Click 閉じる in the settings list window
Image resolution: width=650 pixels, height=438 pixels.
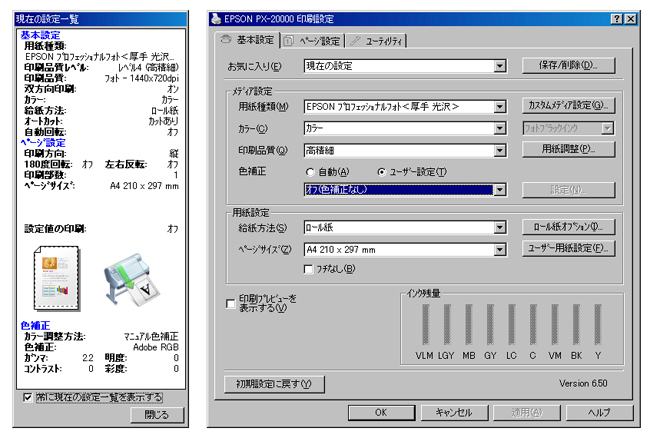click(x=157, y=415)
